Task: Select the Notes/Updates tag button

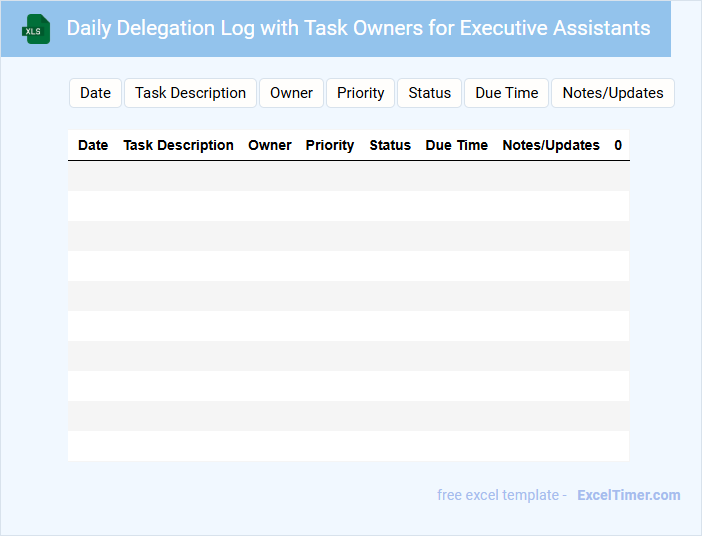Action: (x=612, y=93)
